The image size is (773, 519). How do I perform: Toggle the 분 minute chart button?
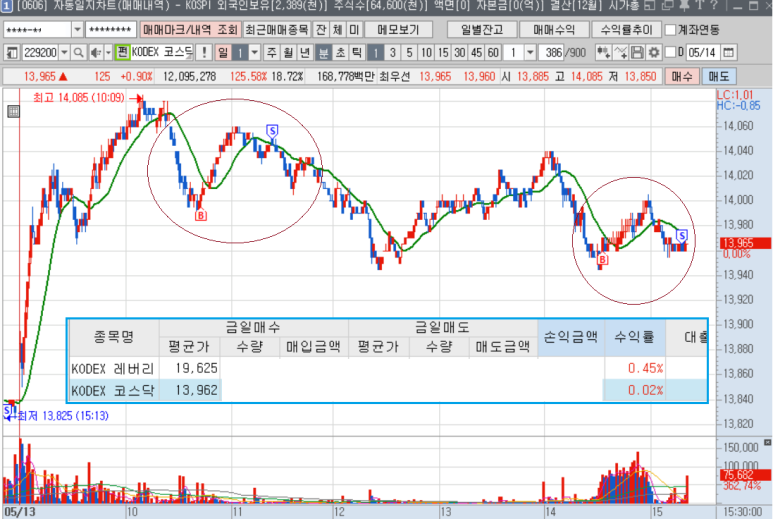tap(323, 51)
